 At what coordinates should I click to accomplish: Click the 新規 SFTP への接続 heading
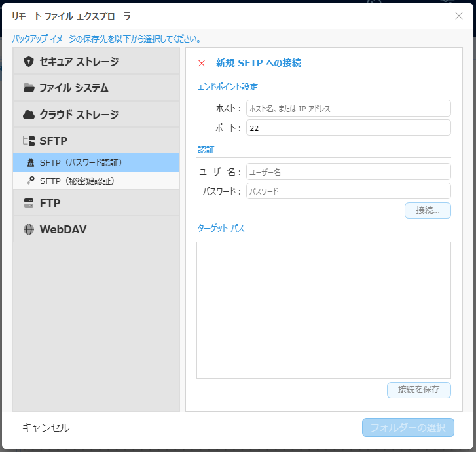[x=259, y=63]
